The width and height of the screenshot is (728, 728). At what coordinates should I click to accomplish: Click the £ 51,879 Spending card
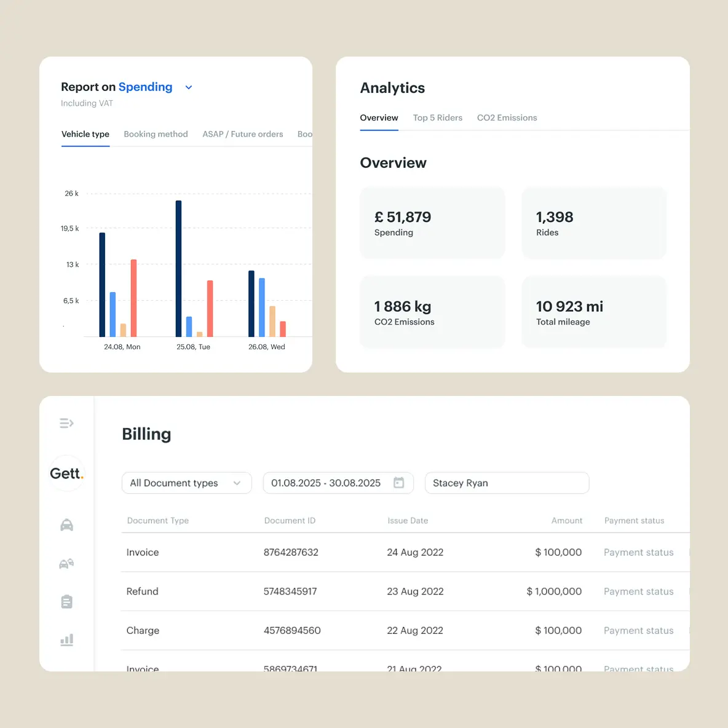click(x=432, y=223)
